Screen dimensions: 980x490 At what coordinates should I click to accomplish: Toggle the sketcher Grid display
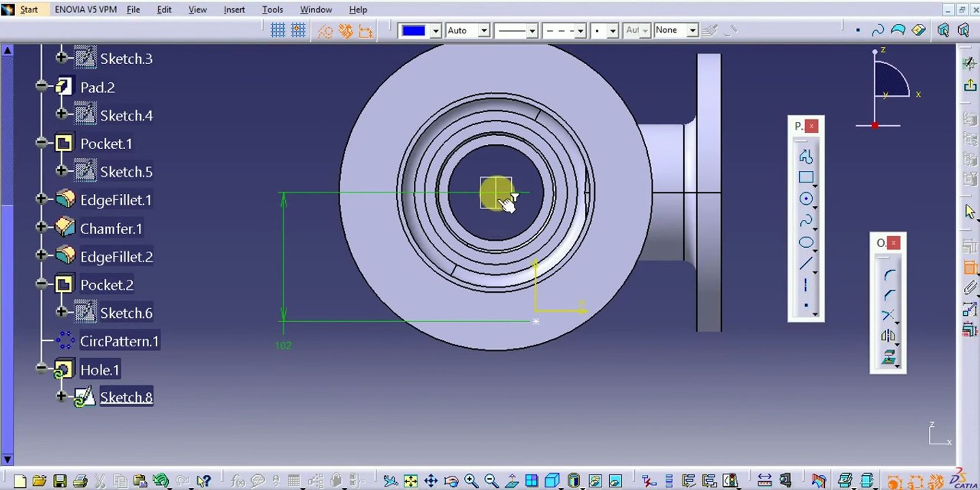[x=278, y=31]
